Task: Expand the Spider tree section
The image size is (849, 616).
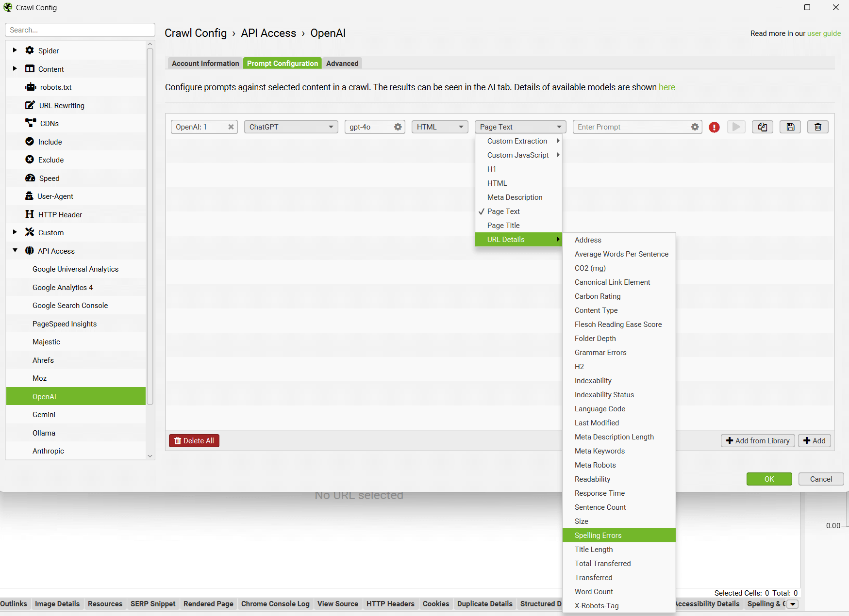Action: point(15,50)
